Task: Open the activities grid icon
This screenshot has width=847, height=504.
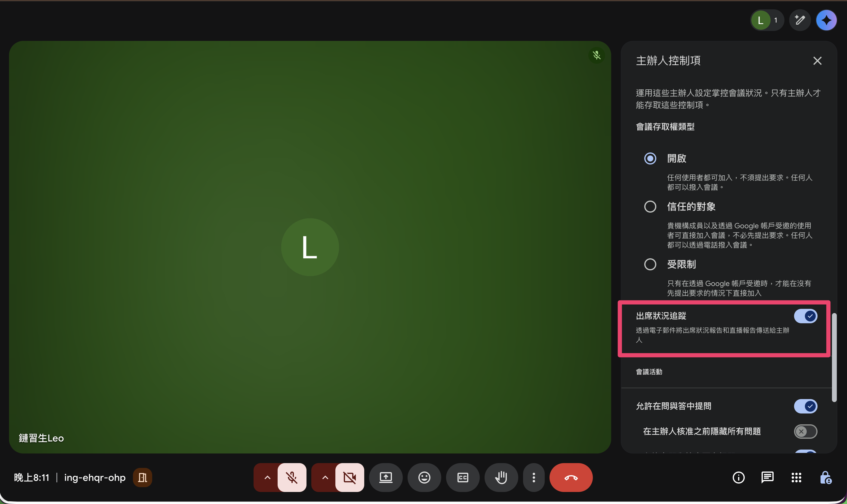Action: [x=796, y=478]
